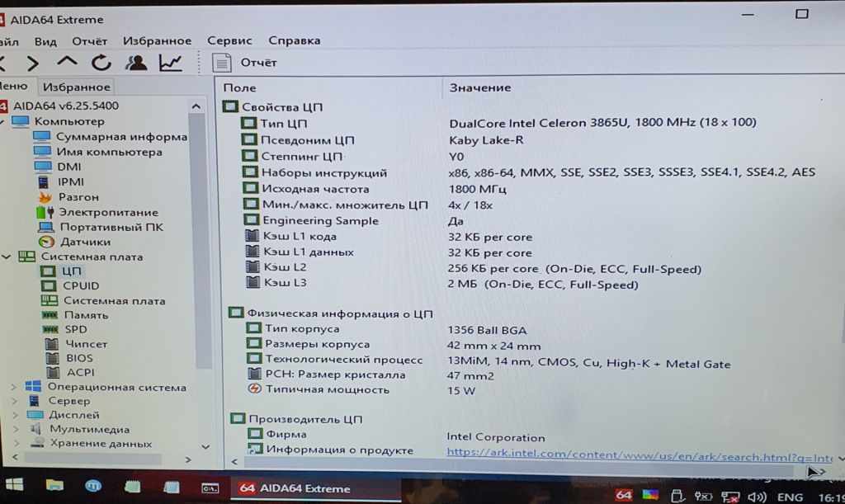Open the Справка menu
This screenshot has height=504, width=845.
[x=295, y=40]
